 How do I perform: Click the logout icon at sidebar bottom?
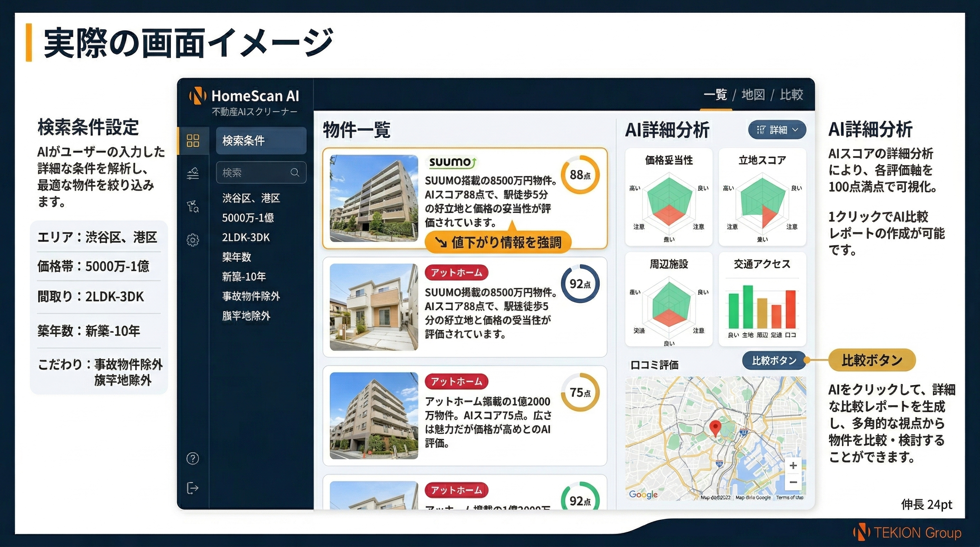[193, 488]
